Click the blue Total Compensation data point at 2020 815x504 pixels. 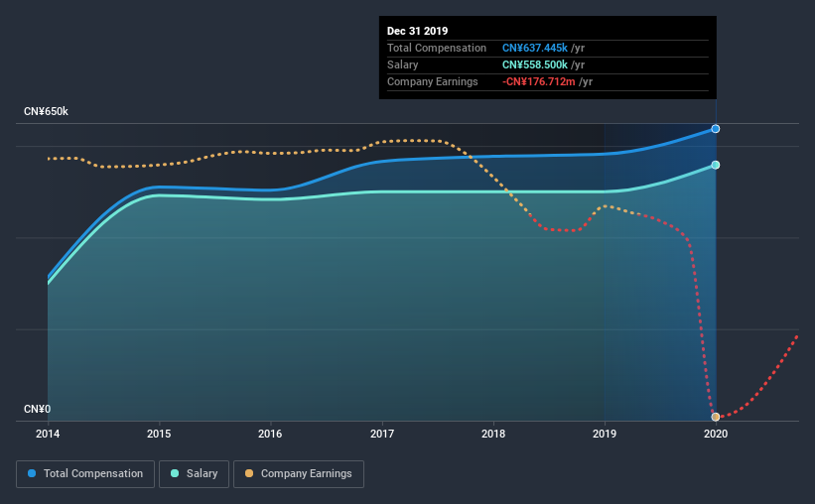(716, 129)
